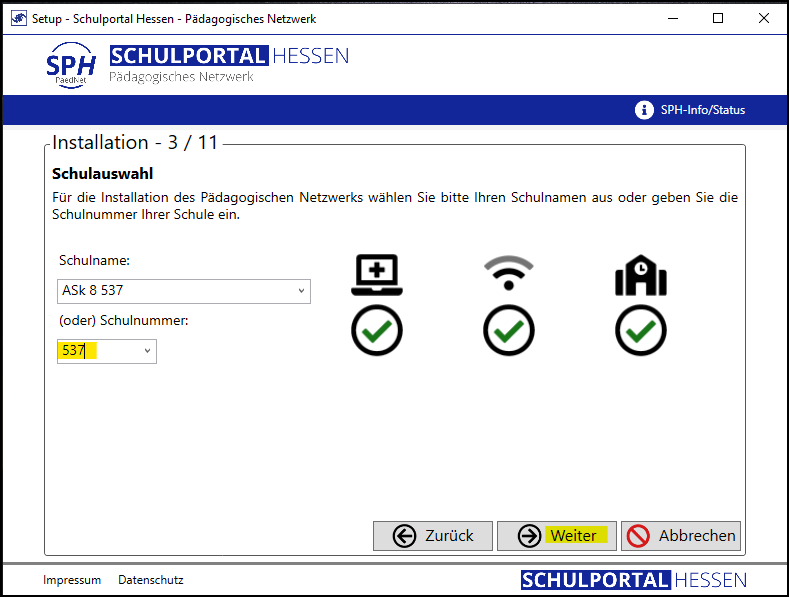Click the setup window title bar icon

(x=19, y=19)
